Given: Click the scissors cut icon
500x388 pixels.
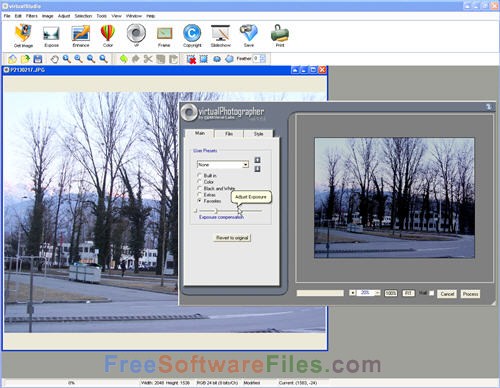Looking at the screenshot, I should point(148,59).
